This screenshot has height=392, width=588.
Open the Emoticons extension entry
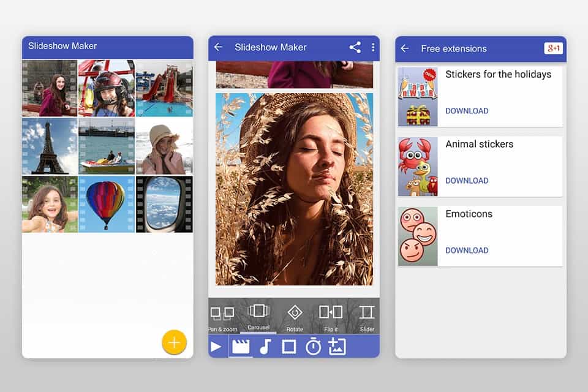coord(468,214)
